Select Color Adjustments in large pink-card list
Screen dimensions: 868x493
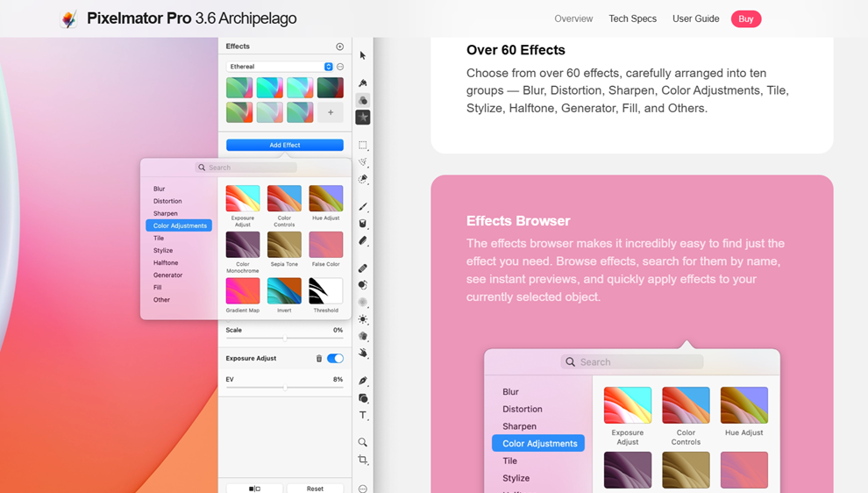[538, 443]
